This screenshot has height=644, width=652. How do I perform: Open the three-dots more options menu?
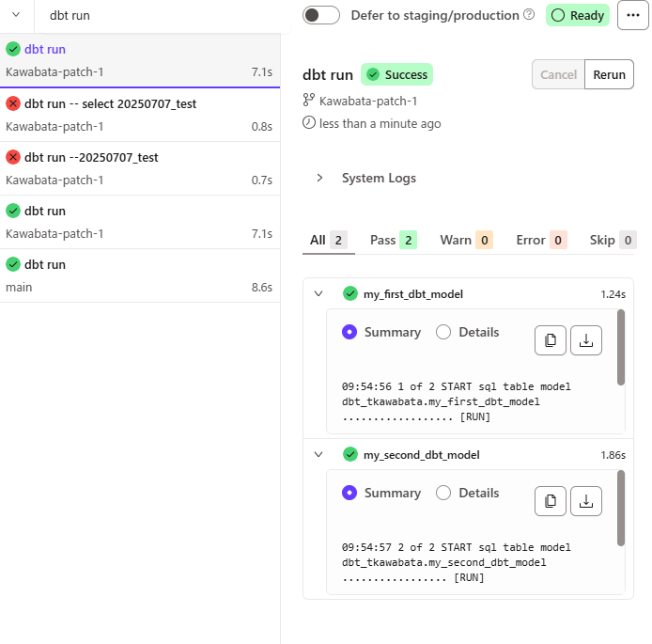coord(633,15)
